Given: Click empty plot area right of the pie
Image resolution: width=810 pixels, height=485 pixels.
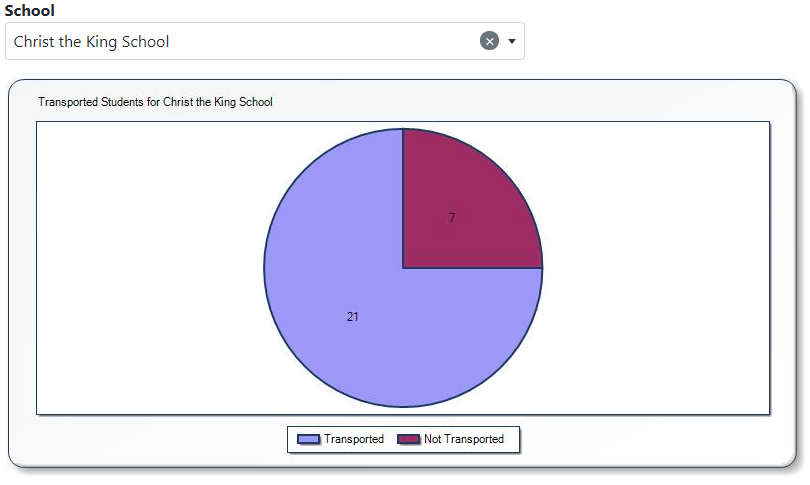Looking at the screenshot, I should coord(660,270).
